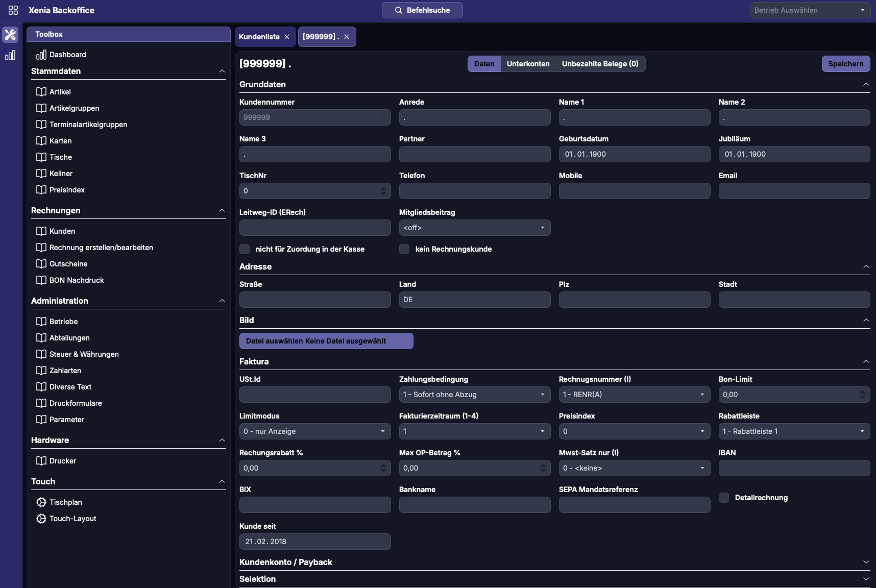This screenshot has height=588, width=876.
Task: Click the Befehlsuche search button
Action: pos(422,10)
